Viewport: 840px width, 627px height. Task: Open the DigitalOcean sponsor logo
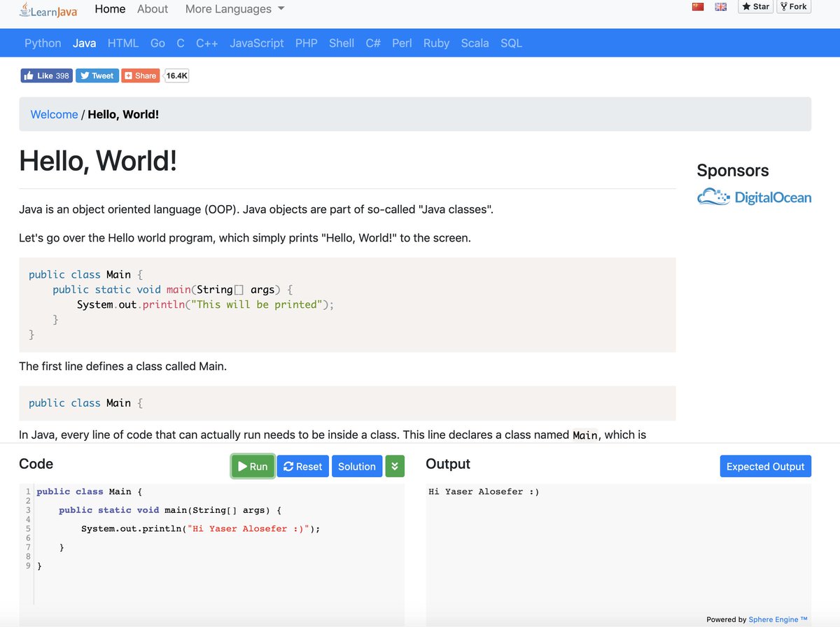pyautogui.click(x=754, y=197)
